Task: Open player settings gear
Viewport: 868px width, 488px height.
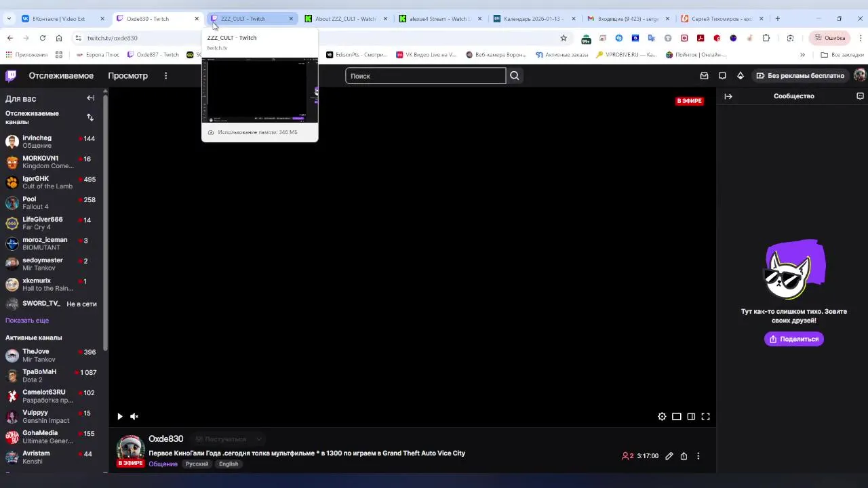Action: (x=662, y=416)
